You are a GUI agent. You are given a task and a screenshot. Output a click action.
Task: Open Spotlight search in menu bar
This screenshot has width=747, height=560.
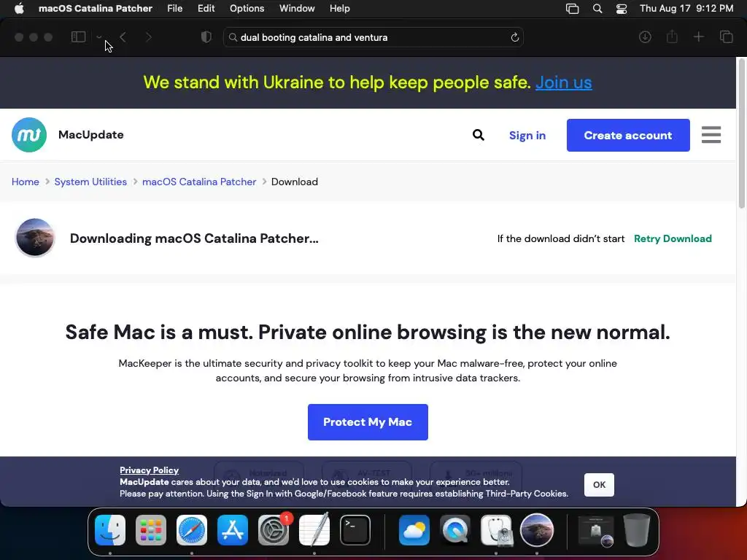[x=597, y=9]
